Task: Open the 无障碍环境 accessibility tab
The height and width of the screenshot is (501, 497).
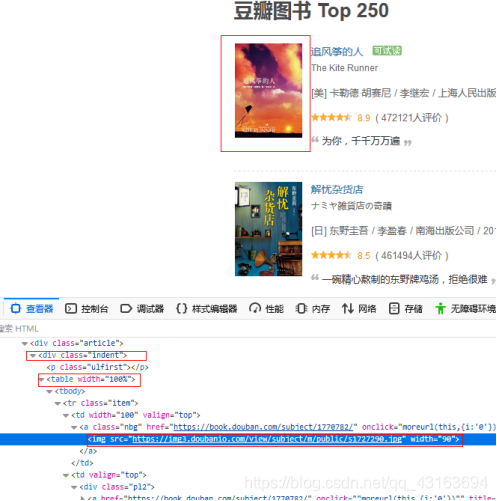Action: click(465, 308)
